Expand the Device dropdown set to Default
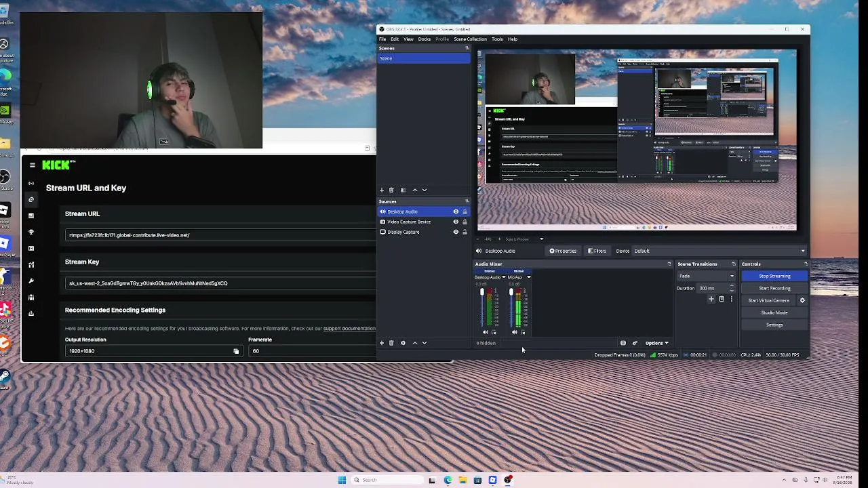Image resolution: width=868 pixels, height=488 pixels. click(x=803, y=251)
